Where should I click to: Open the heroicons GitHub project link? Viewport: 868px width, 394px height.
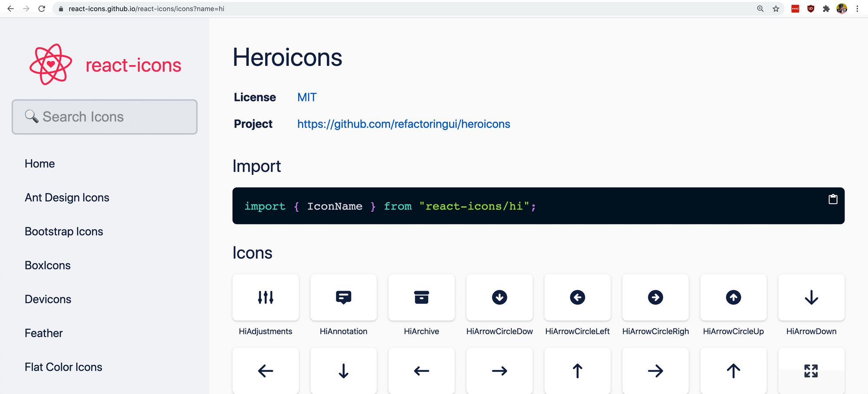point(404,124)
